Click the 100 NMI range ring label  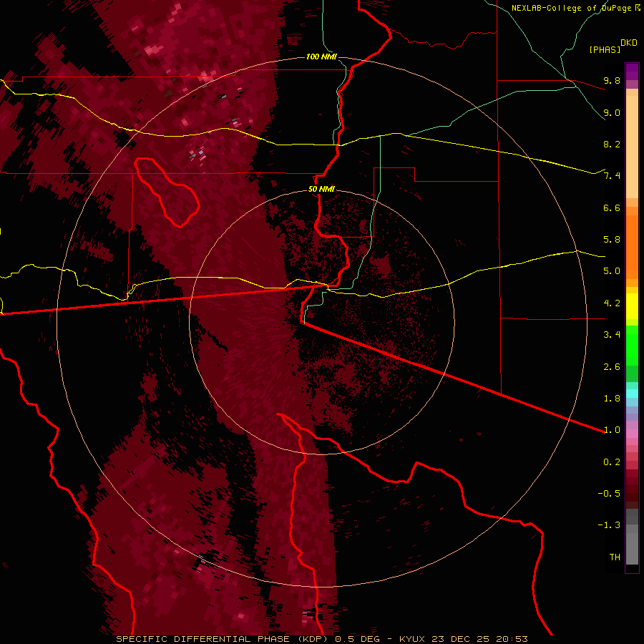[321, 57]
